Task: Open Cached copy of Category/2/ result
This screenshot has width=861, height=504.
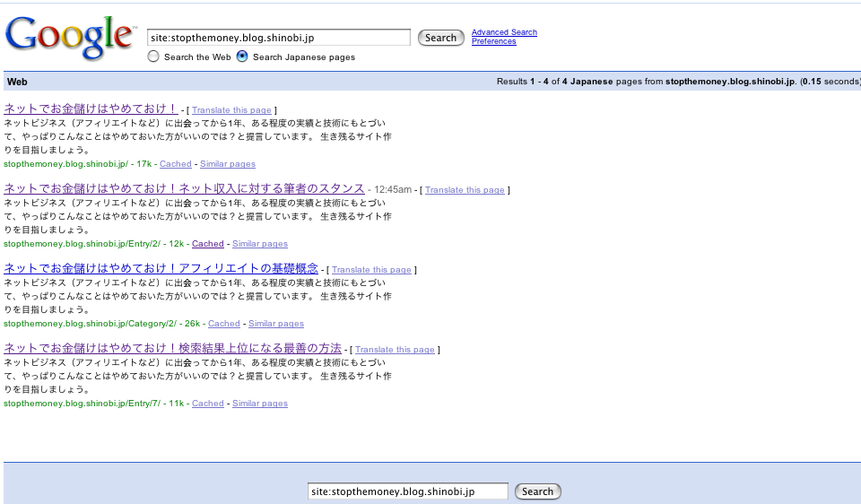Action: (224, 324)
